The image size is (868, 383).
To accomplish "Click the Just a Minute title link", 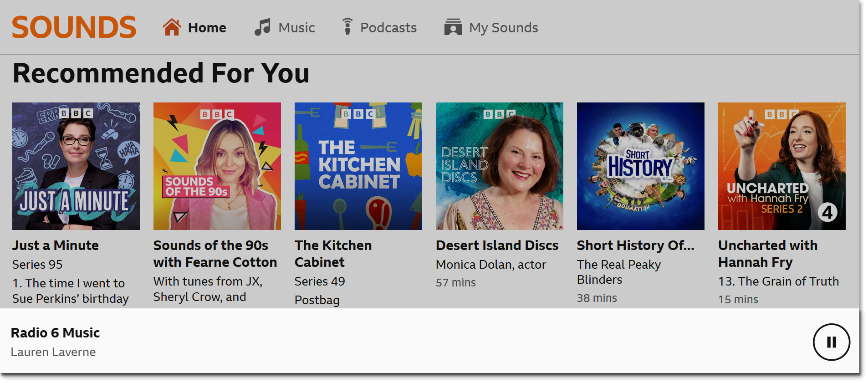I will click(55, 245).
